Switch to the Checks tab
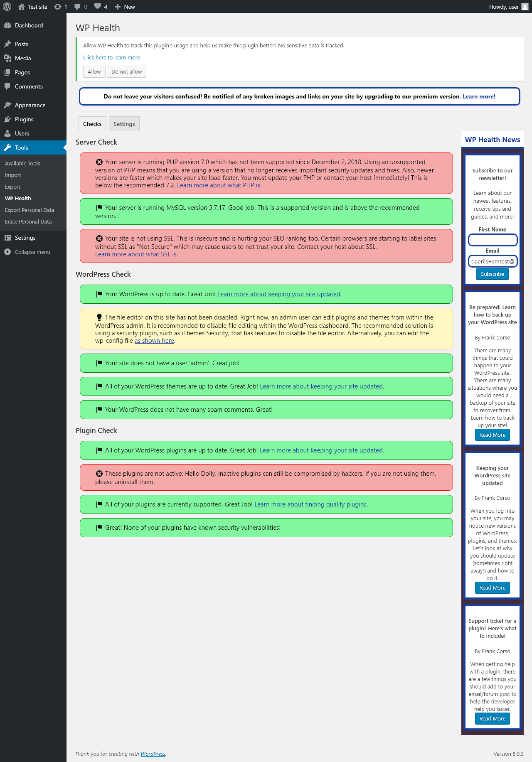 tap(92, 124)
